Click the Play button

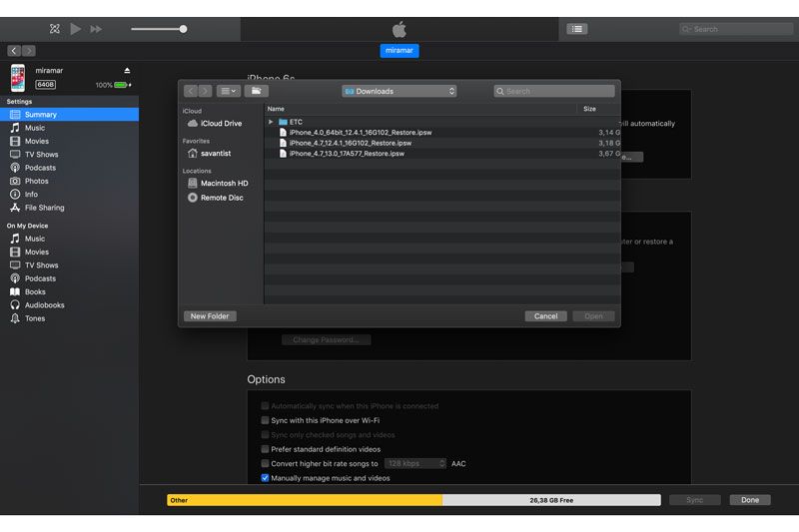[76, 29]
